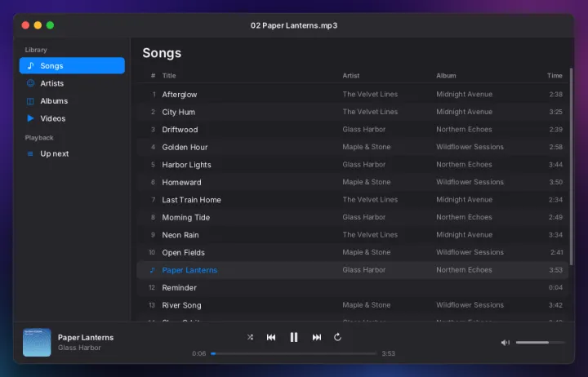
Task: Click Glass Harbor artist in Driftwood row
Action: pyautogui.click(x=363, y=130)
